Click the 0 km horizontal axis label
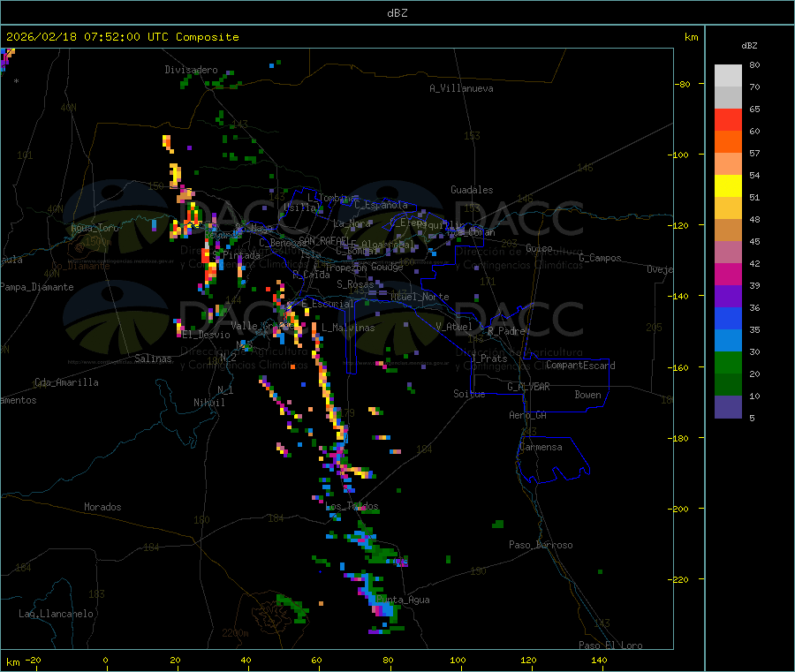795x672 pixels. click(105, 660)
